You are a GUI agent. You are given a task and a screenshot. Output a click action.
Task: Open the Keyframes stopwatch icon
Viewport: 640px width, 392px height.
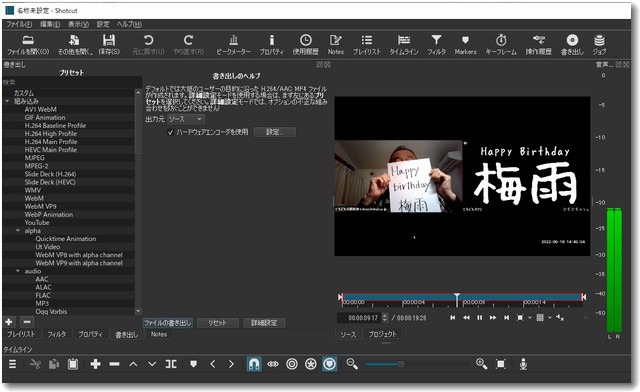(x=501, y=40)
